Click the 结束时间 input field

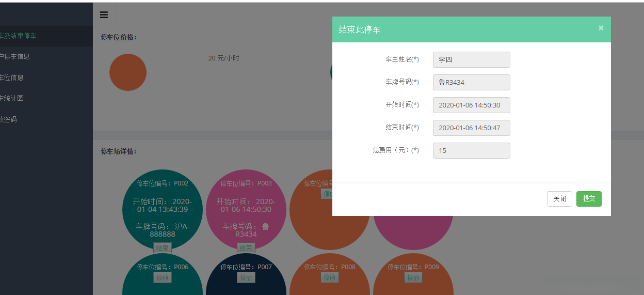[471, 128]
